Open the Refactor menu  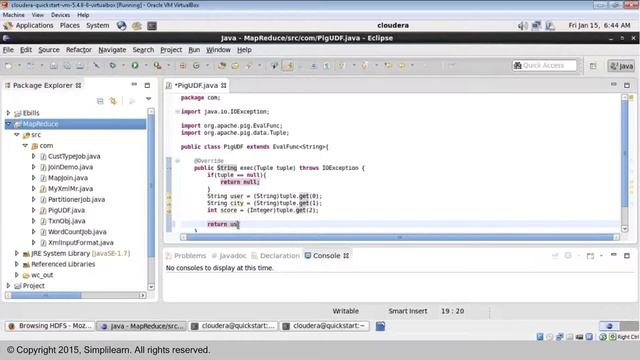[x=79, y=50]
